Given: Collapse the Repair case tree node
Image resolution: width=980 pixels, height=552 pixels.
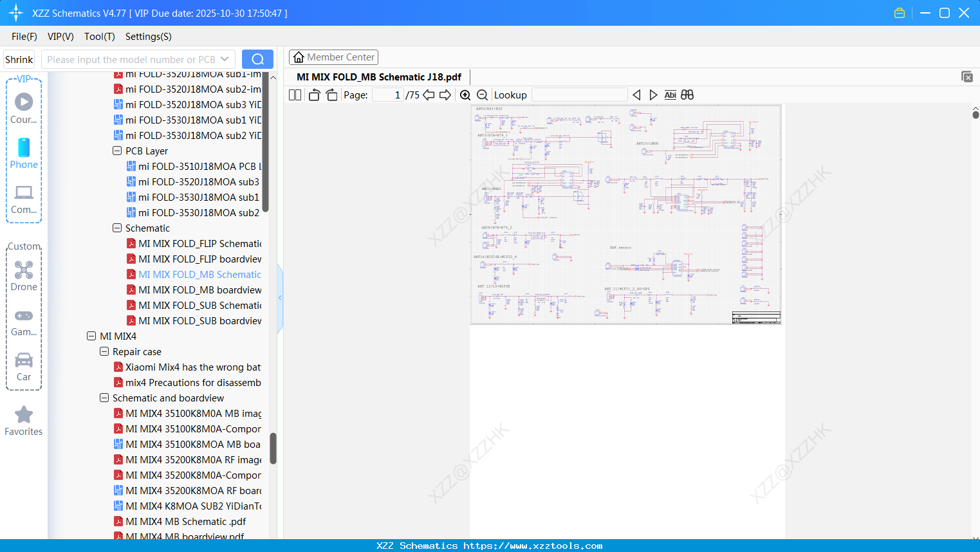Looking at the screenshot, I should pyautogui.click(x=104, y=351).
